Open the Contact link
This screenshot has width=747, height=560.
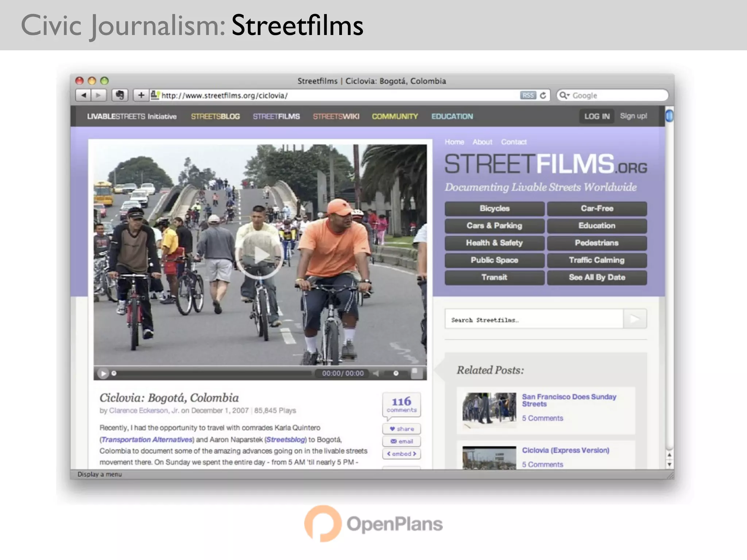click(514, 142)
